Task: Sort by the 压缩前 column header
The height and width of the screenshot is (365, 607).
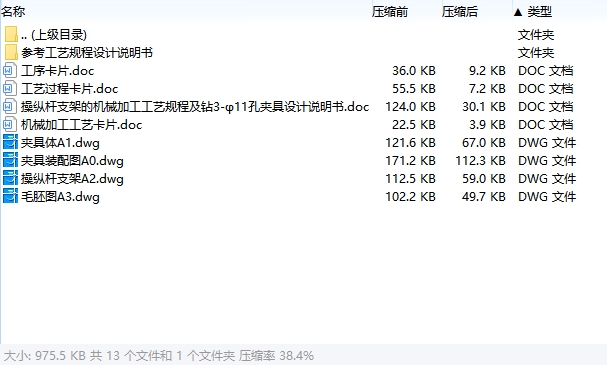Action: (390, 12)
